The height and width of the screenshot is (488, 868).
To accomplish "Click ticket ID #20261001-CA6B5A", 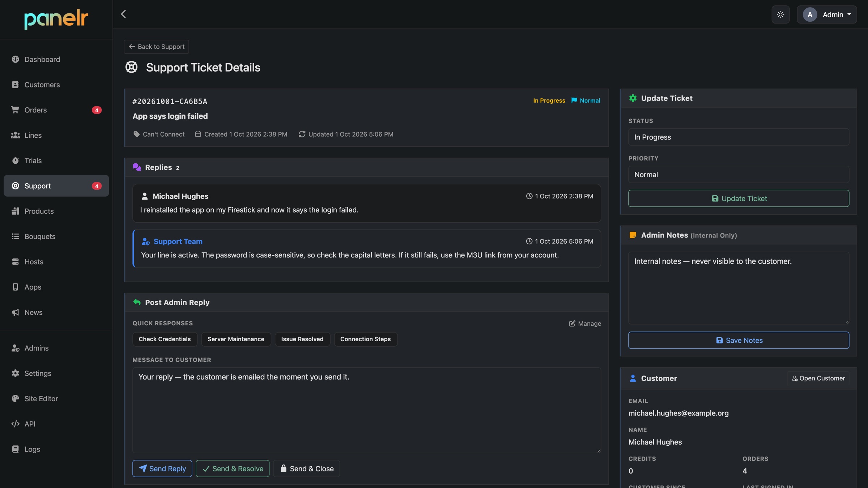I will [x=170, y=102].
